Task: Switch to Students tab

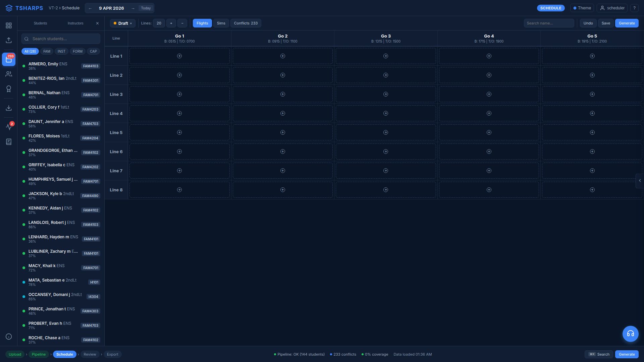Action: coord(40,23)
